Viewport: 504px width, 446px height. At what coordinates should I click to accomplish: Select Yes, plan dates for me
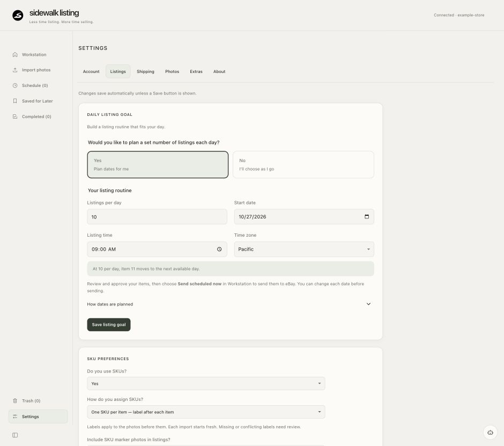pyautogui.click(x=158, y=164)
